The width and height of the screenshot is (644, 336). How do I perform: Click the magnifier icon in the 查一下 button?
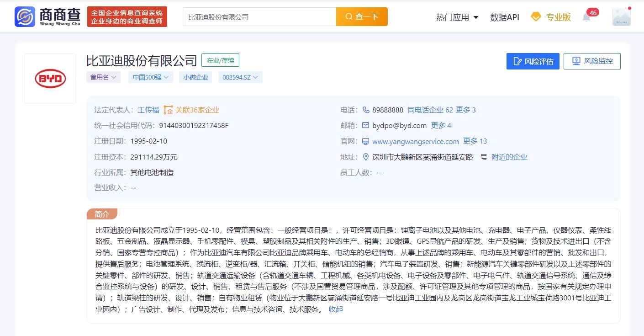coord(350,16)
